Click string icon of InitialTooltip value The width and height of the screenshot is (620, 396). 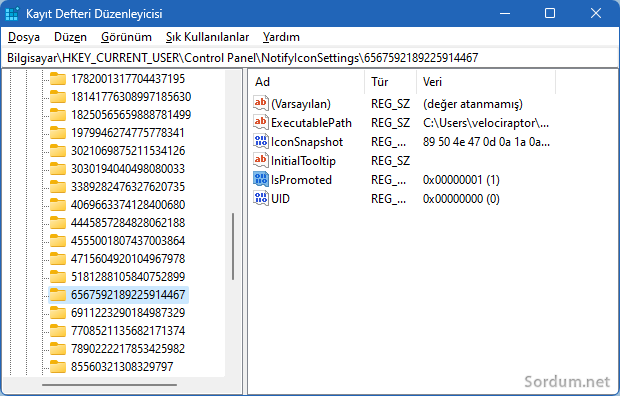261,160
